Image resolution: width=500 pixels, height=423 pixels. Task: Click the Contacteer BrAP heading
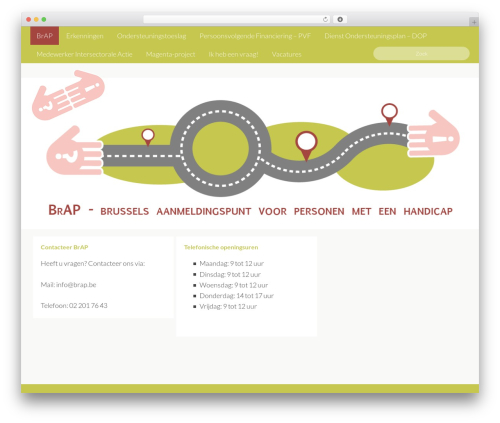(x=64, y=247)
